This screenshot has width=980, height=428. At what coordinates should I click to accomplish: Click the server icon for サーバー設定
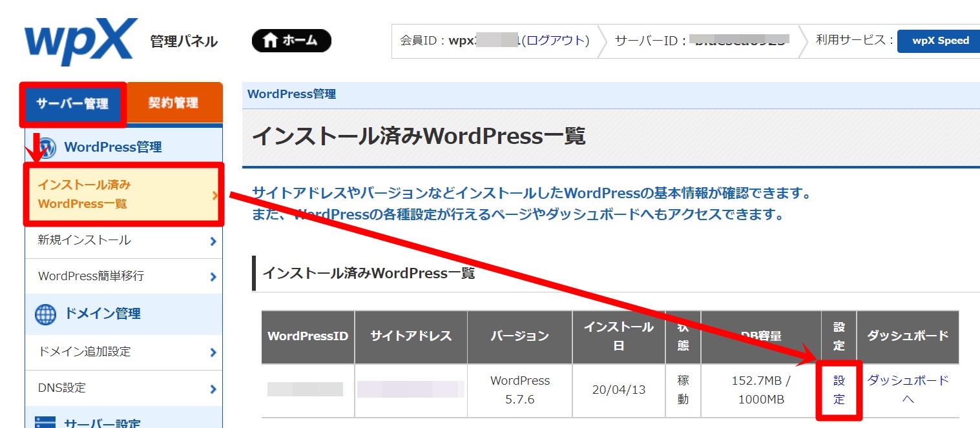pos(45,422)
